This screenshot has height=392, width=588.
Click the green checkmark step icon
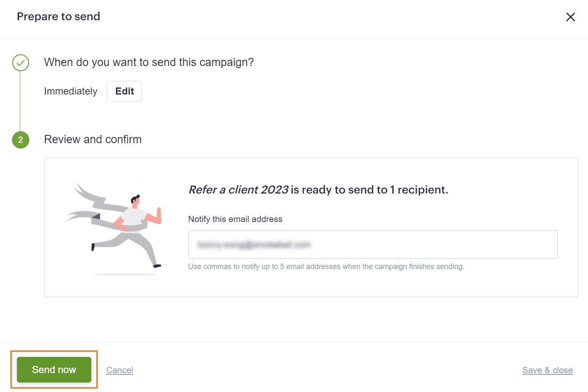[x=21, y=63]
